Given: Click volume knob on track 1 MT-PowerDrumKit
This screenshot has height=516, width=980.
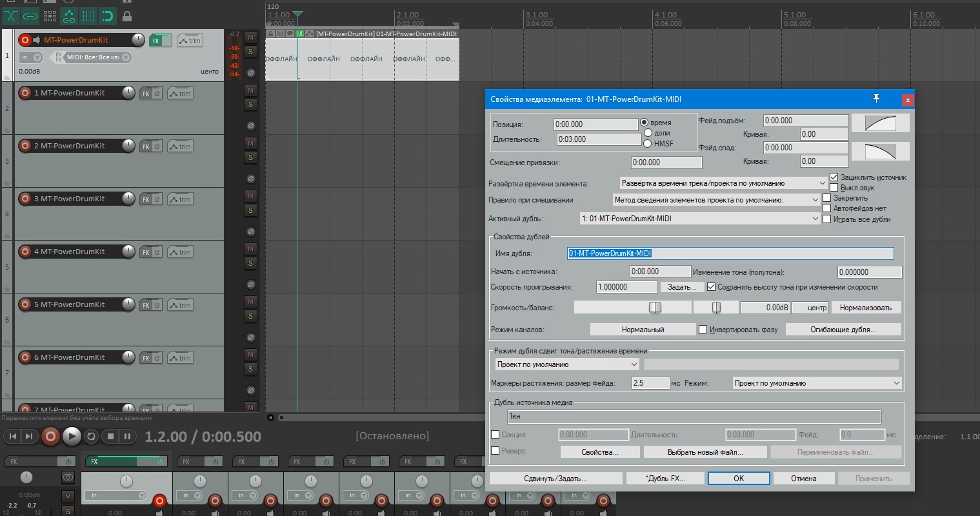Looking at the screenshot, I should (x=138, y=40).
